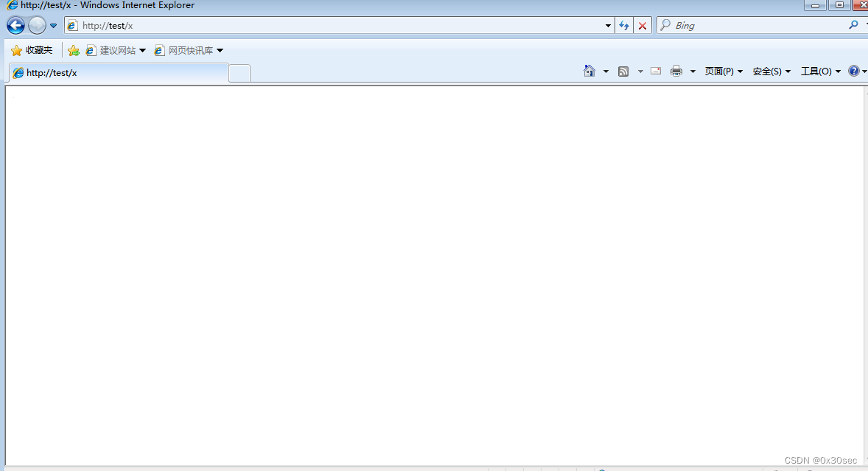The height and width of the screenshot is (471, 868).
Task: Click the address bar with http://test/x
Action: [x=340, y=26]
